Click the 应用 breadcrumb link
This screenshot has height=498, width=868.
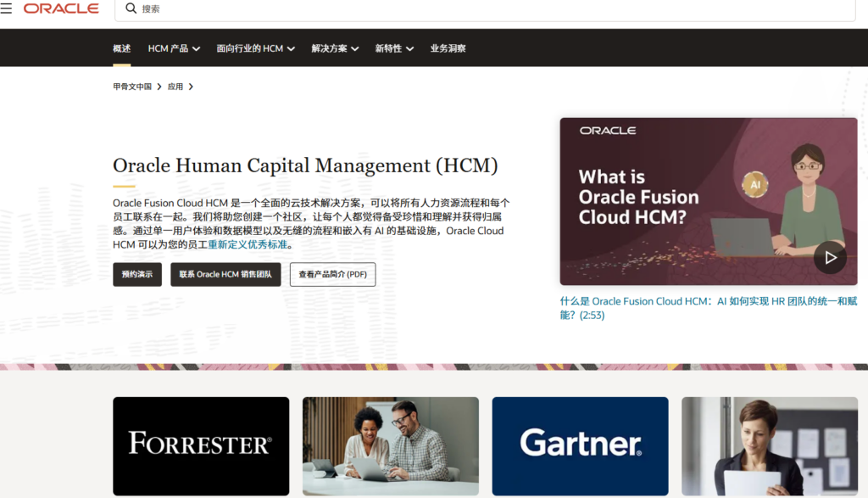[175, 87]
